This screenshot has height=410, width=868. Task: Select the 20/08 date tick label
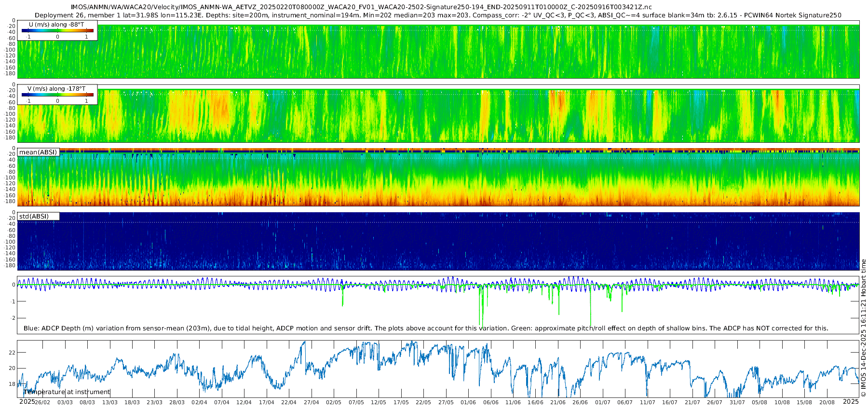827,402
